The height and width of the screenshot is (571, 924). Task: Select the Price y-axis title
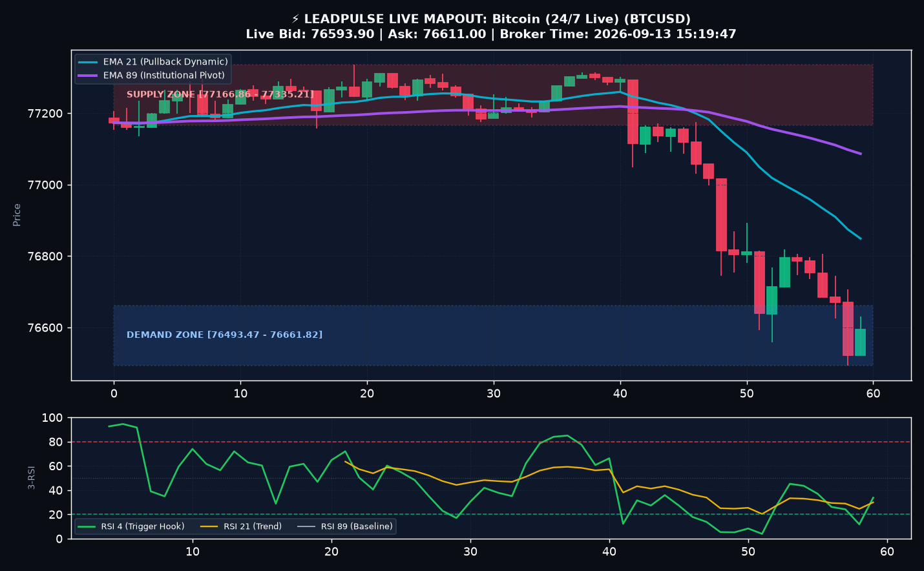pos(17,215)
